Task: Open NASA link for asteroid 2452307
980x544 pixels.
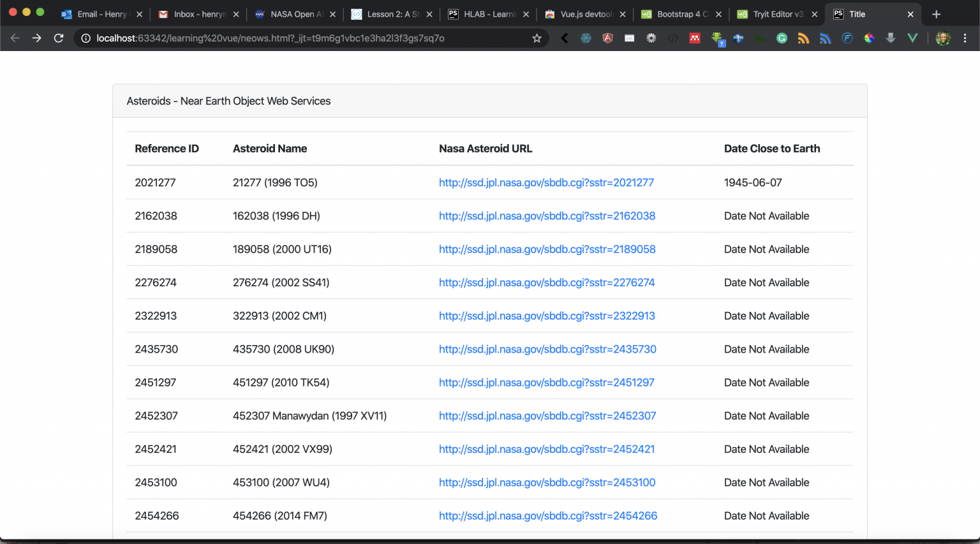Action: 547,416
